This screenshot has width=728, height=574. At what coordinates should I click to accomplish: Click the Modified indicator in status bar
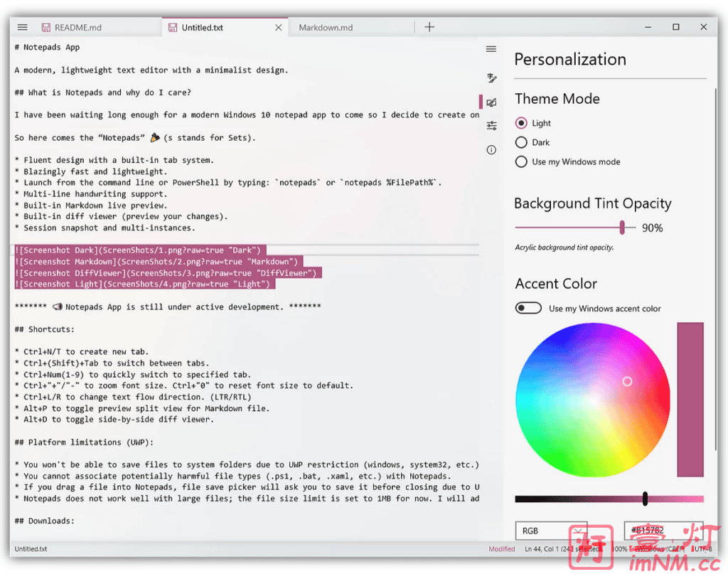(502, 548)
